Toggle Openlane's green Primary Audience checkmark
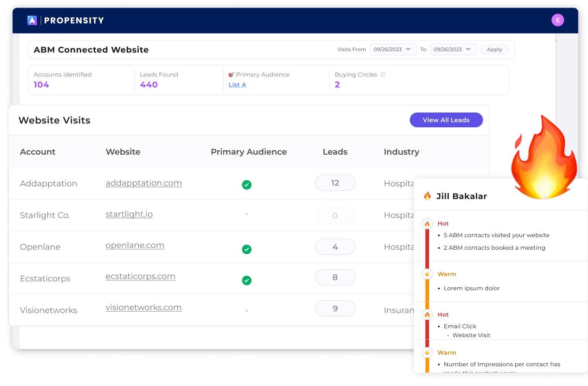Screen dimensions: 588x386 [246, 249]
